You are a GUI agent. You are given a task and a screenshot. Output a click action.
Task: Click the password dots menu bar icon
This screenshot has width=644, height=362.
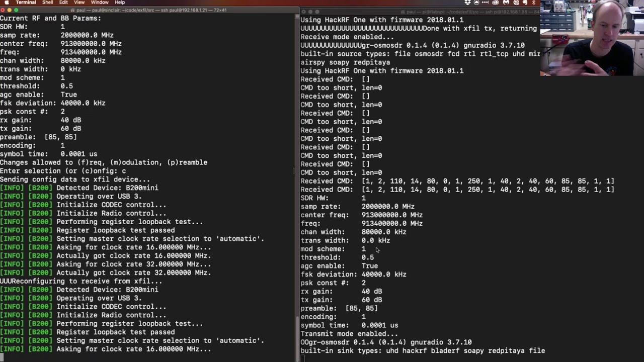486,2
